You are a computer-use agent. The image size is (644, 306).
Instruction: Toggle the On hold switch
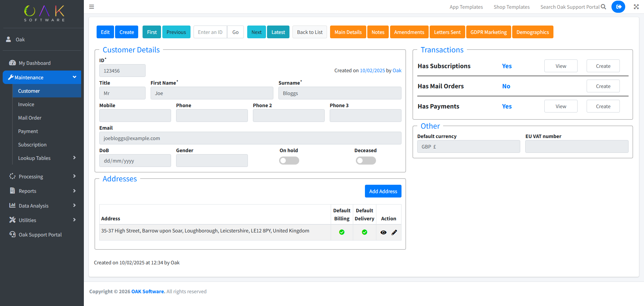pyautogui.click(x=289, y=161)
